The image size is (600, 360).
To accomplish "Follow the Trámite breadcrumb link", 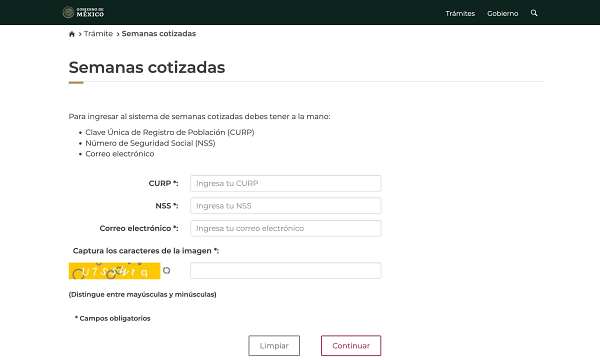I will tap(98, 34).
